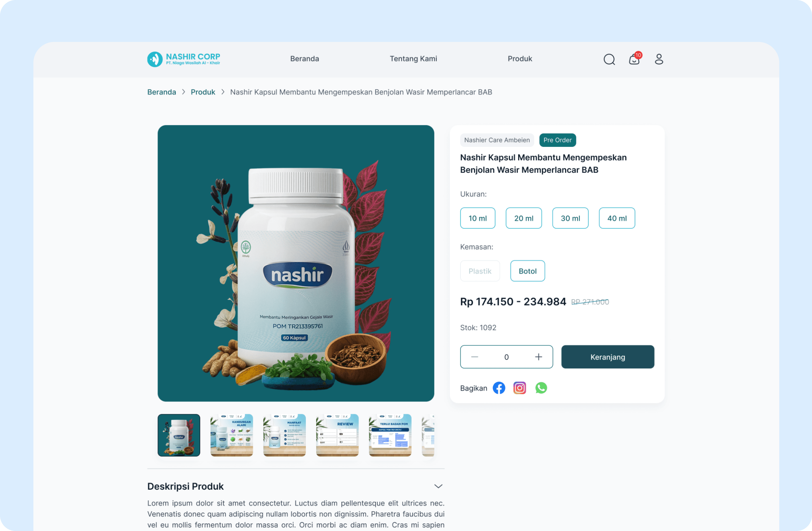Open the Produk navigation menu item
Viewport: 812px width, 531px height.
coord(520,59)
